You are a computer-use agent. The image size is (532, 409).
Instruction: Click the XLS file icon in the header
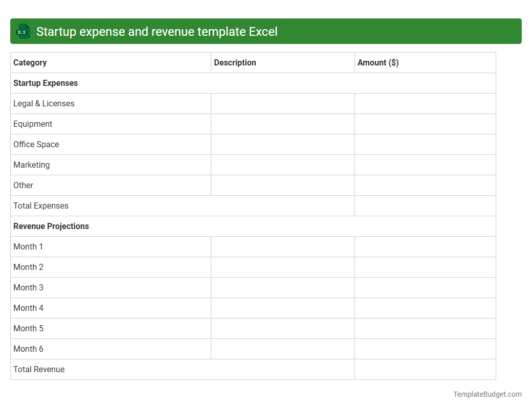pos(23,31)
